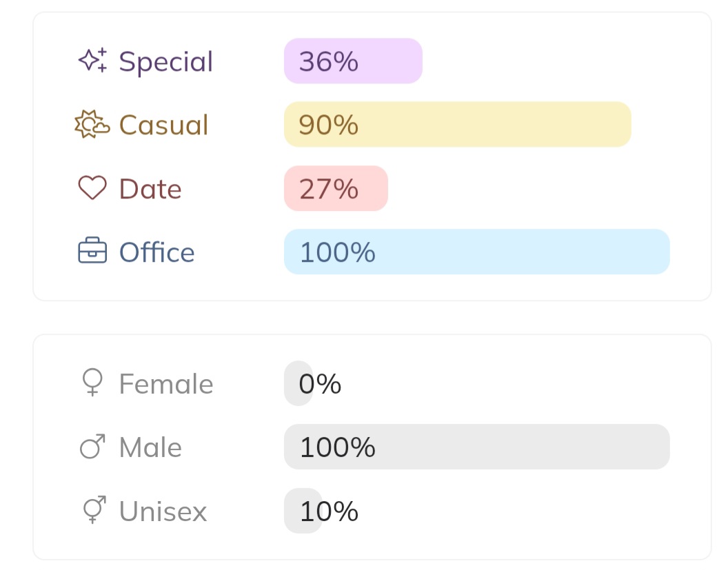Select the Unisex gender label
The height and width of the screenshot is (570, 728).
tap(163, 511)
